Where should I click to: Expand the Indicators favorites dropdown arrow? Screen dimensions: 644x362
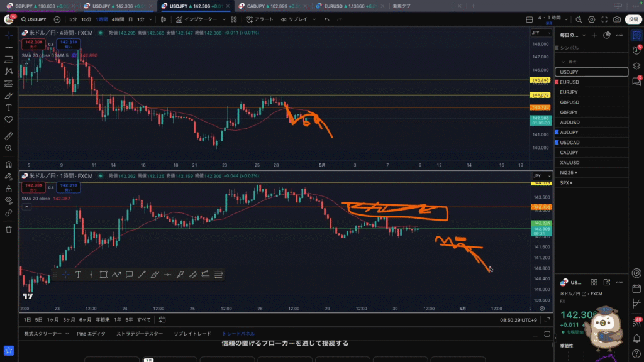click(x=224, y=19)
